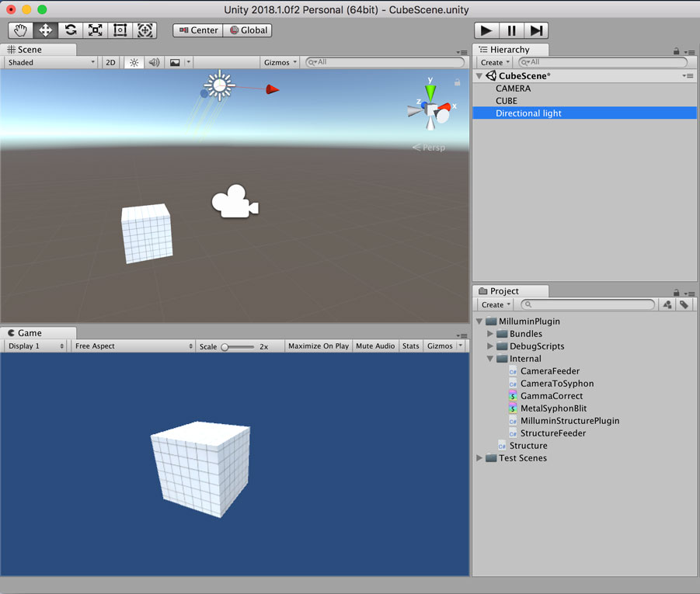Click the Step frame button
This screenshot has width=700, height=594.
coord(536,30)
